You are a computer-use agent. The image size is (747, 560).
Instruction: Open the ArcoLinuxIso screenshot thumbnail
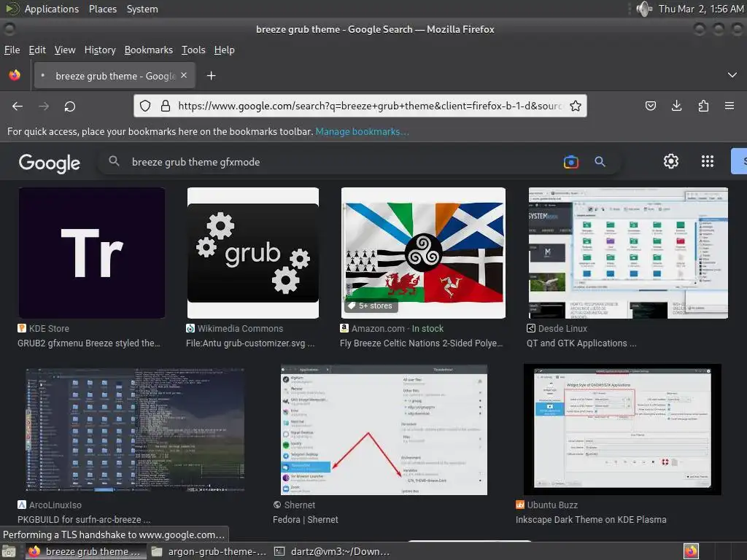135,429
